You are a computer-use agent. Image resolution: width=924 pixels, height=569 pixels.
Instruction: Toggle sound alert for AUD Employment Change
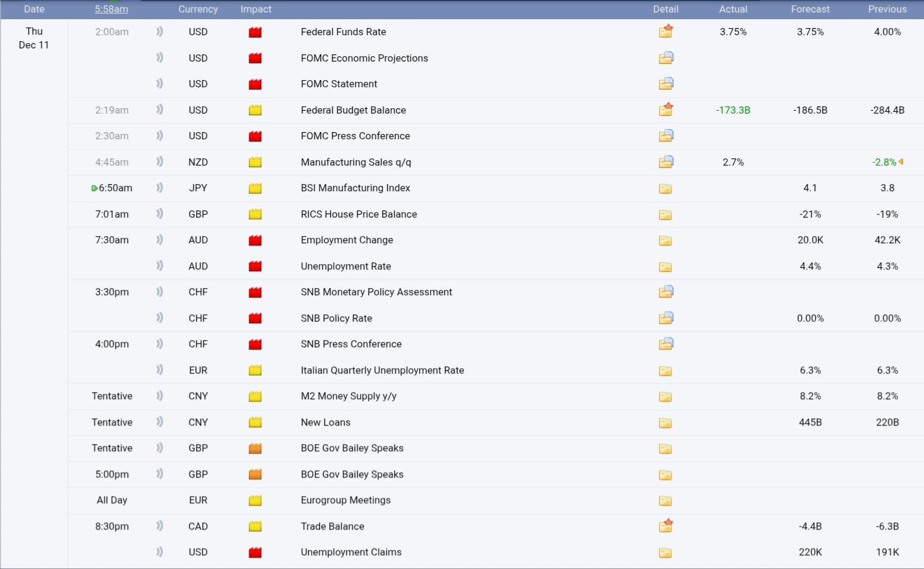click(x=159, y=240)
